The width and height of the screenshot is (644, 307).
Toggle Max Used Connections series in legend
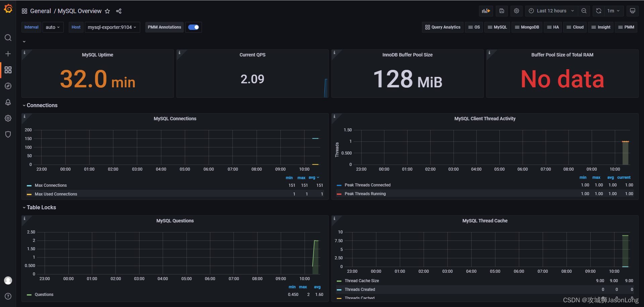[x=56, y=194]
